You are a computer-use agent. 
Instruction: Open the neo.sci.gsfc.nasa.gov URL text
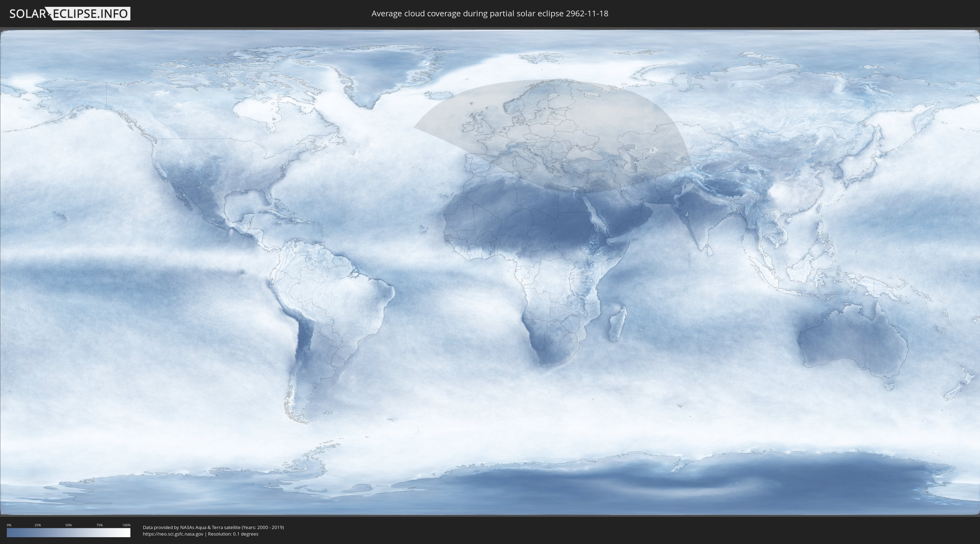point(173,534)
